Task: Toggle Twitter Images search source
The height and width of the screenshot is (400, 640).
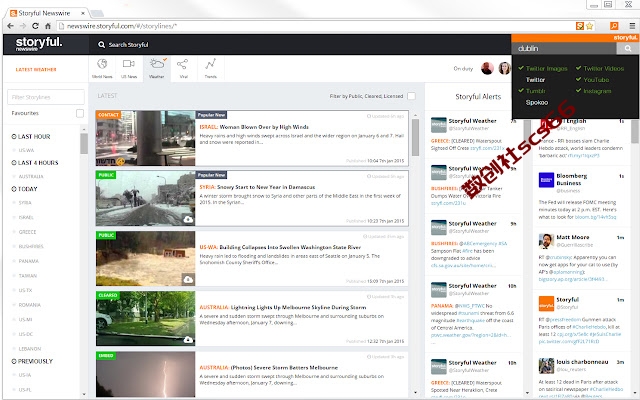Action: 543,69
